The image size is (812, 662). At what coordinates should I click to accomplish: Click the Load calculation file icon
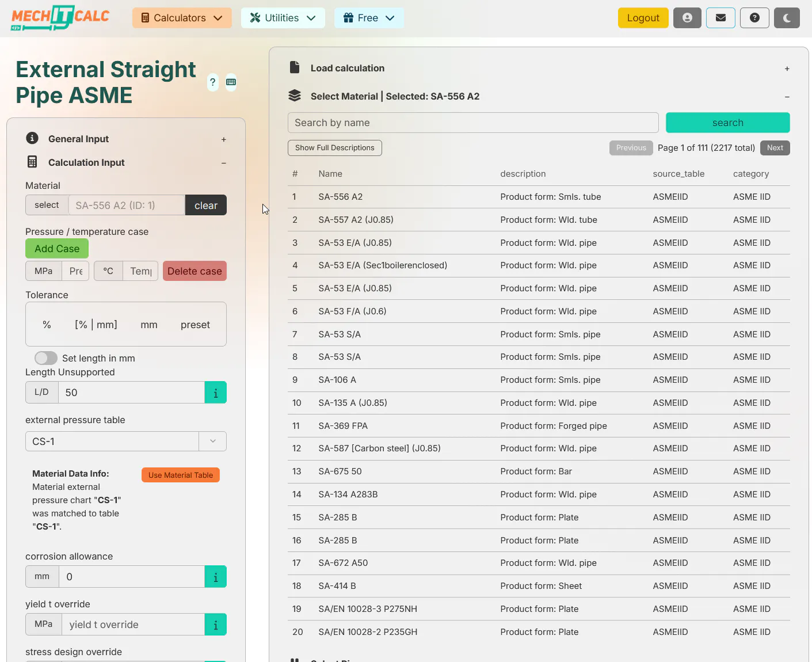(x=295, y=67)
